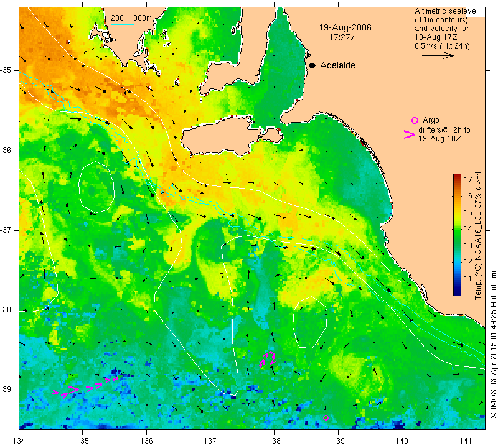The height and width of the screenshot is (448, 498).
Task: Click the temperature color bar legend
Action: tap(457, 235)
